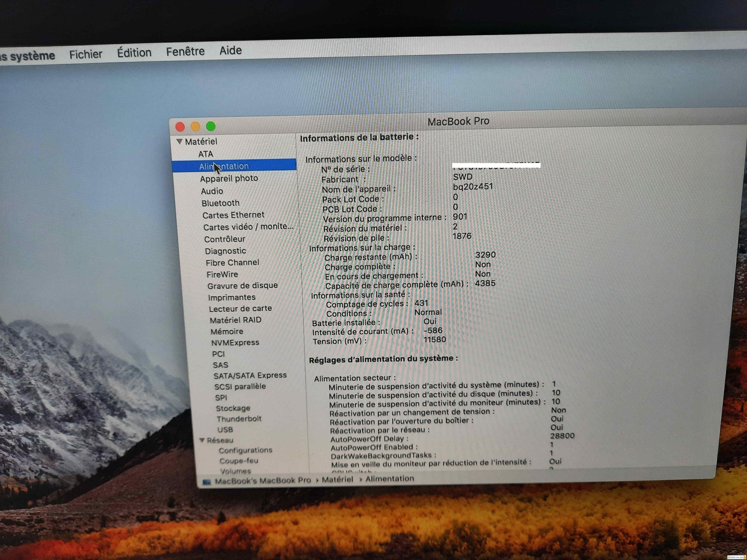Image resolution: width=747 pixels, height=560 pixels.
Task: Click the Batterie installée value Oui
Action: tap(430, 321)
